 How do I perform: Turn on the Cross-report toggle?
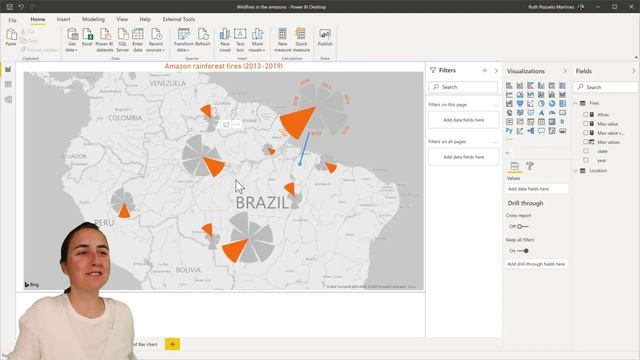[522, 226]
